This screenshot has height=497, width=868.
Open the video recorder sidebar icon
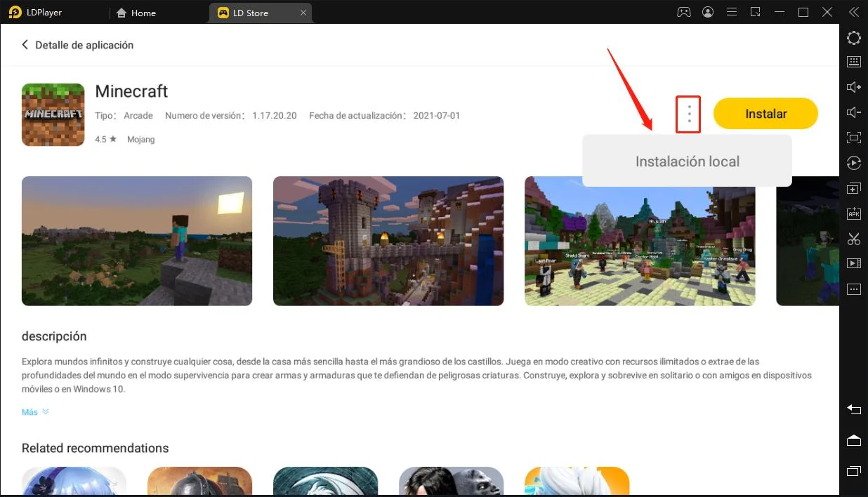click(854, 264)
